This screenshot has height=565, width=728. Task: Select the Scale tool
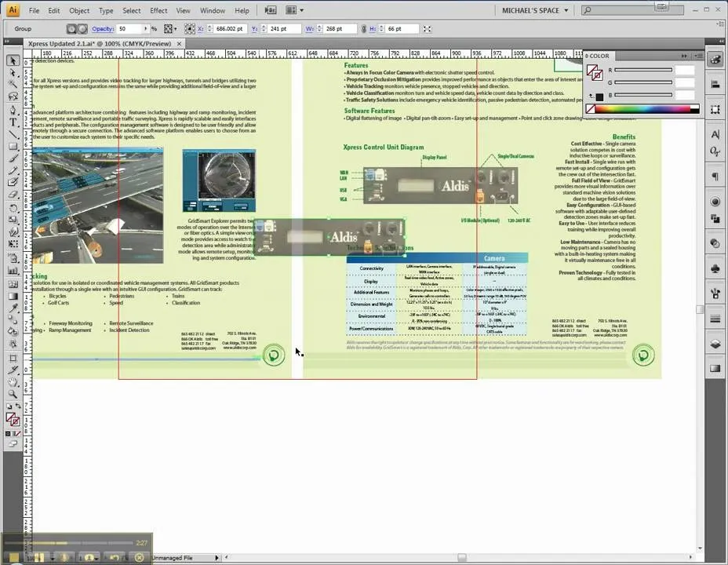pyautogui.click(x=13, y=220)
